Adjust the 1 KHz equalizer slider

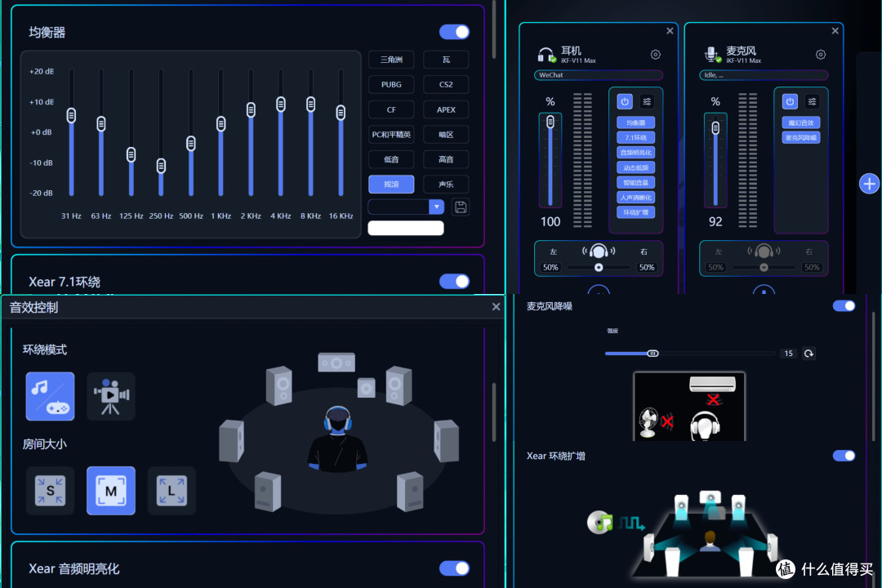click(221, 123)
